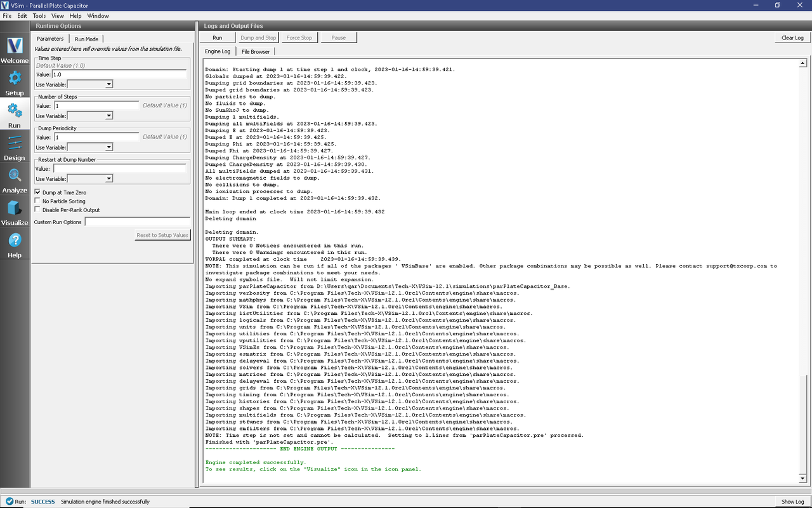Click the Dump Periodicity value field

(x=96, y=137)
